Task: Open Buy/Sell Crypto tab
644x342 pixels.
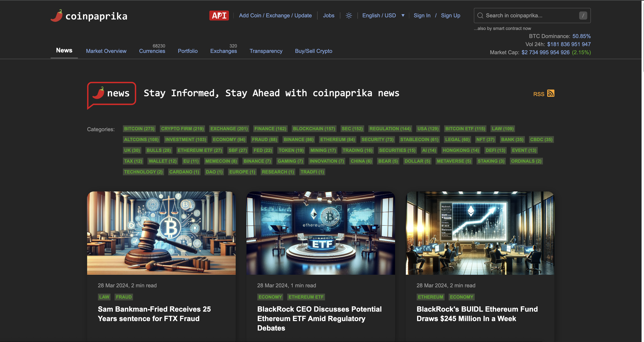Action: point(314,51)
